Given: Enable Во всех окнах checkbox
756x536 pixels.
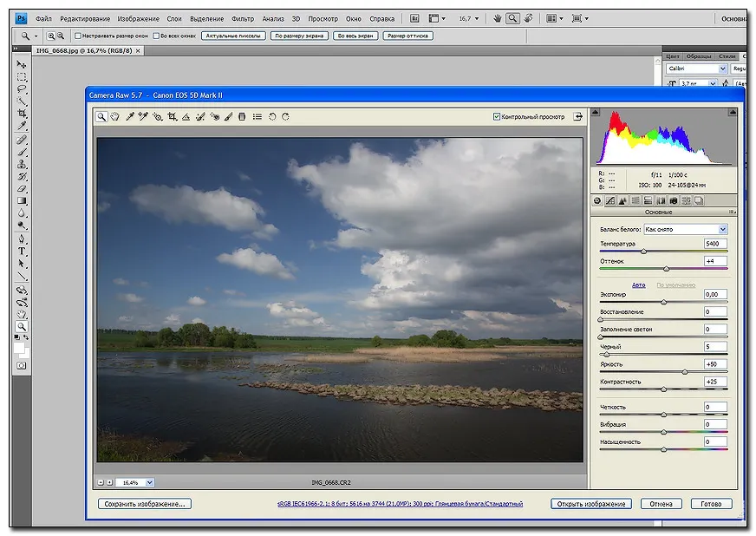Looking at the screenshot, I should [x=156, y=36].
